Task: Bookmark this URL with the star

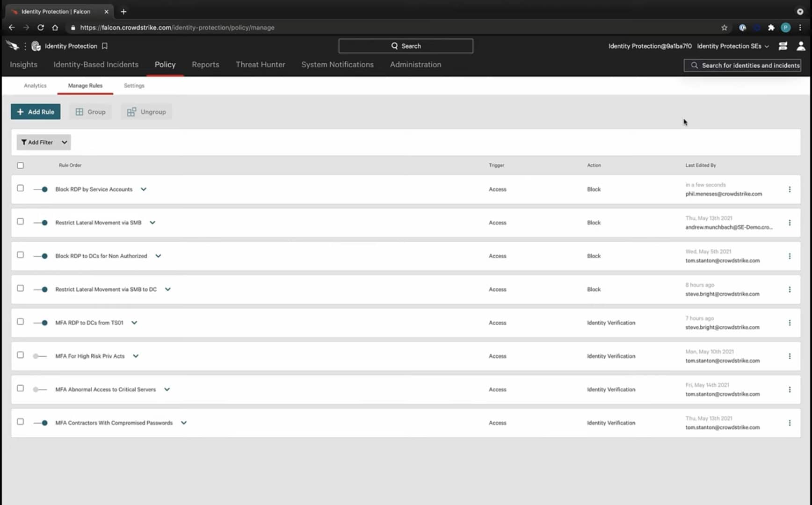Action: (x=724, y=28)
